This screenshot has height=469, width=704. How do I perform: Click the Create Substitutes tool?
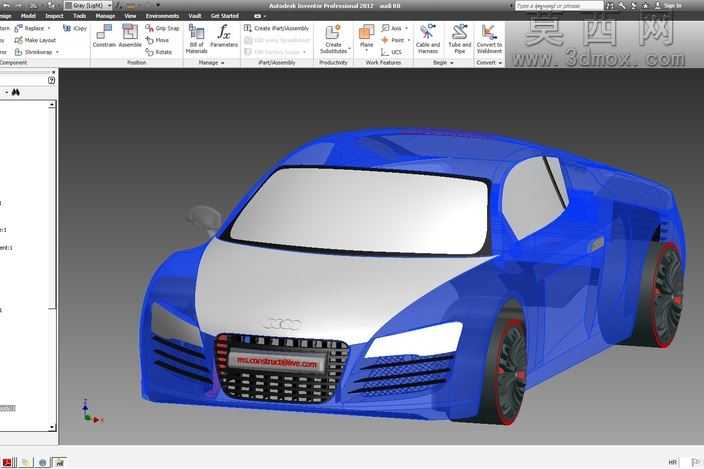click(x=333, y=39)
